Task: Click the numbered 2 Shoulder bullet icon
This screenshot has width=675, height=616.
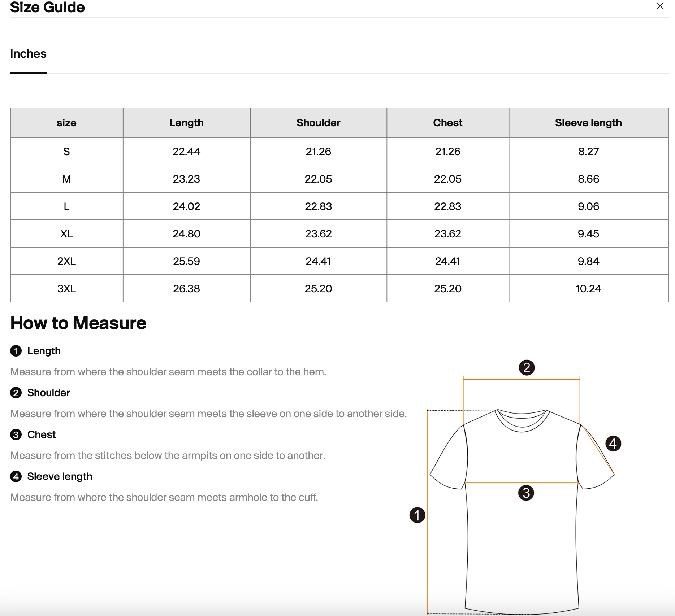Action: (16, 393)
